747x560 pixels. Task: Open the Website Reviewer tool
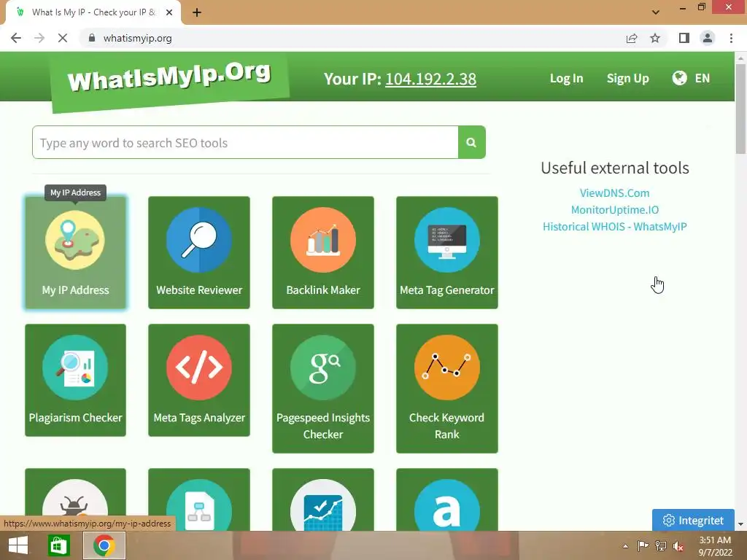coord(199,252)
